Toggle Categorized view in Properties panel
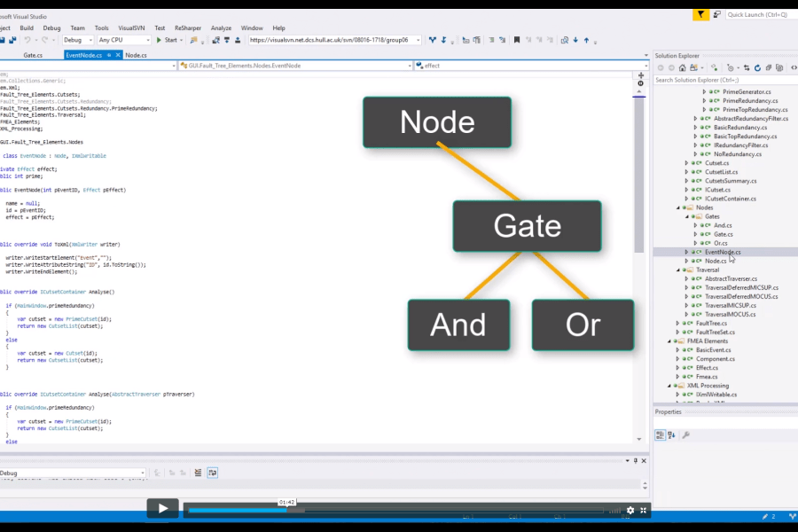This screenshot has width=798, height=532. [x=660, y=434]
